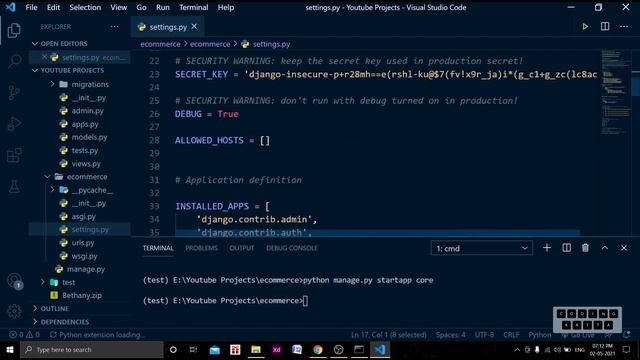Open Chrome from the taskbar
Viewport: 640px width, 360px height.
click(318, 350)
